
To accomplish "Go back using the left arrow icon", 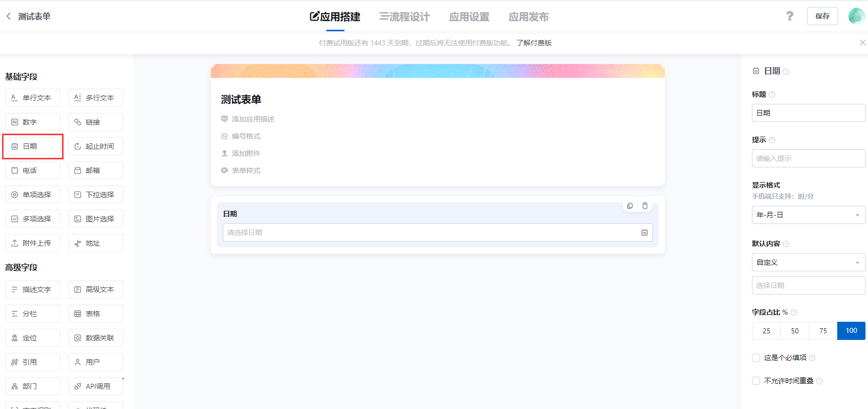I will click(9, 16).
